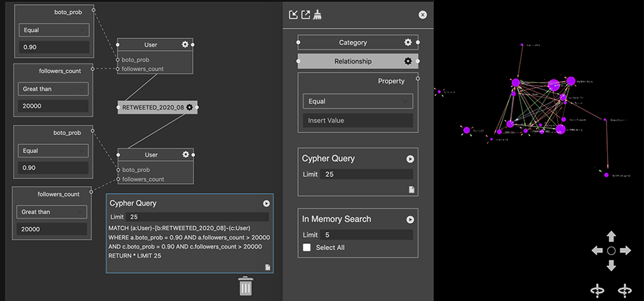Click the In Memory Search limit field
The image size is (644, 301).
(367, 235)
